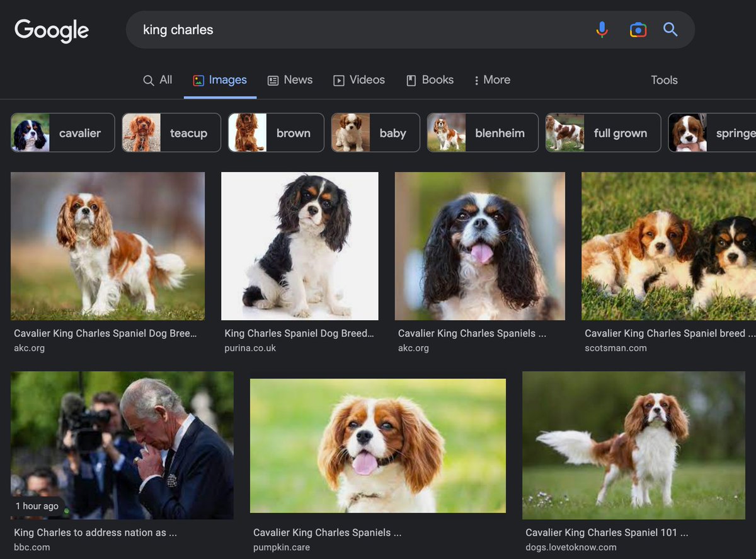
Task: Click the News tab newspaper icon
Action: coord(273,81)
